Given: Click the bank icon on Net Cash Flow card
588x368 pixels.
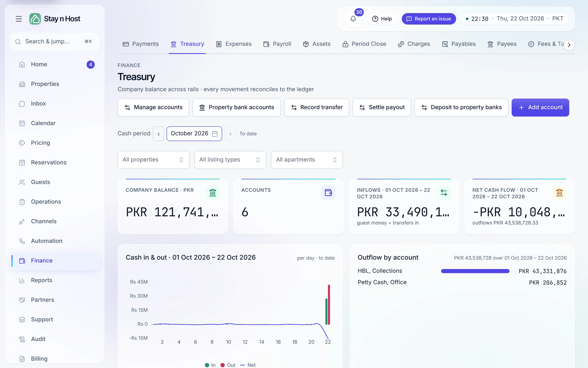Looking at the screenshot, I should pos(559,193).
